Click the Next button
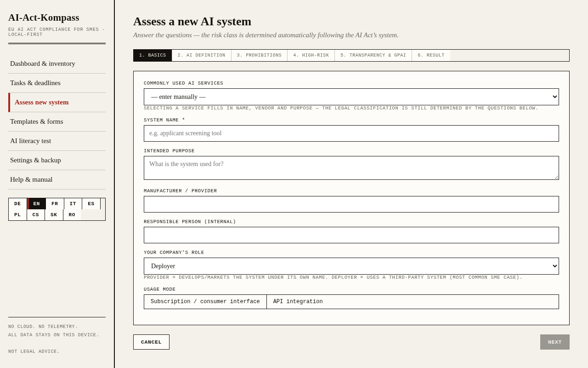 555,342
